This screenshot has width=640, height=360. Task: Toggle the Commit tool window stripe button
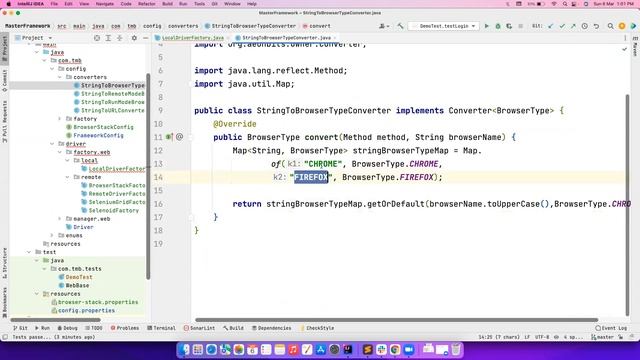point(4,80)
